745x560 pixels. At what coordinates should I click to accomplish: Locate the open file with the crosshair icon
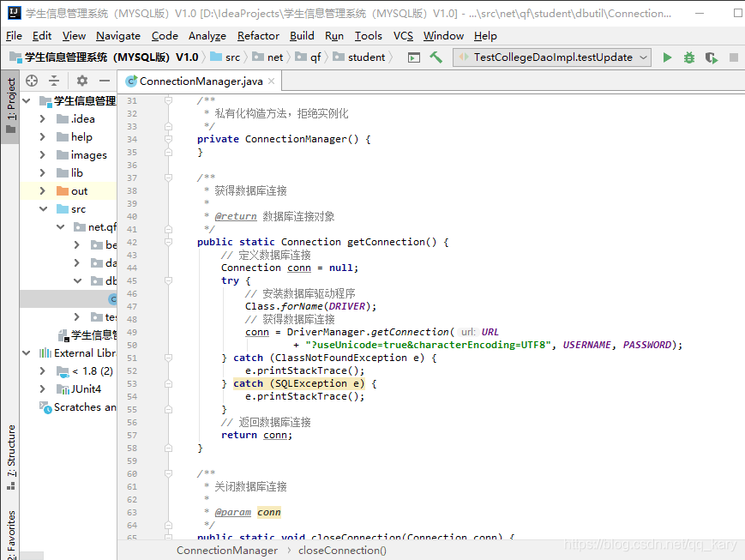click(32, 81)
